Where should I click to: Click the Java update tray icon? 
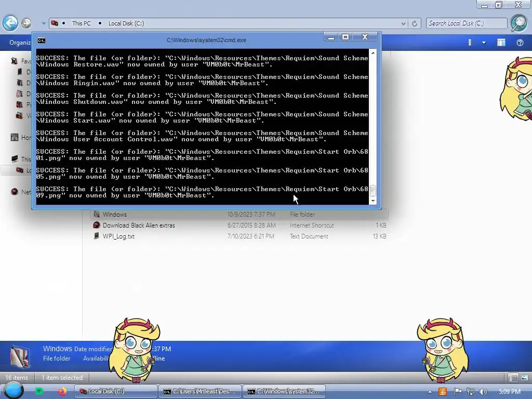click(443, 392)
